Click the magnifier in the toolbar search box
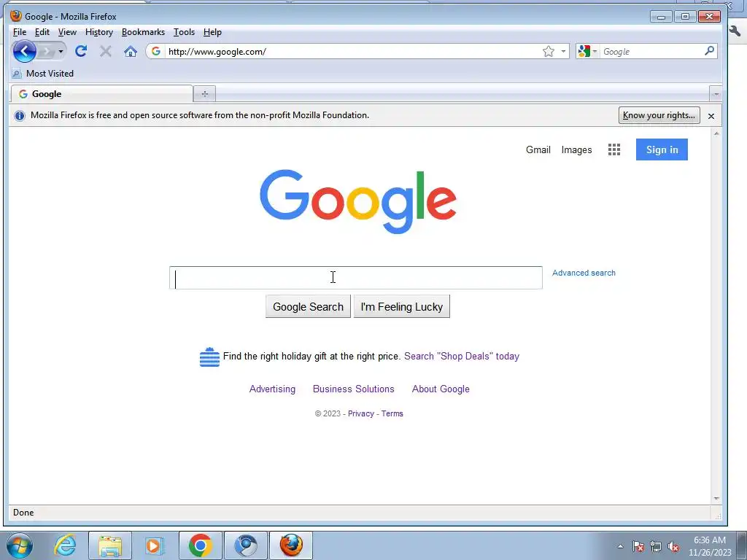The image size is (747, 560). [709, 50]
